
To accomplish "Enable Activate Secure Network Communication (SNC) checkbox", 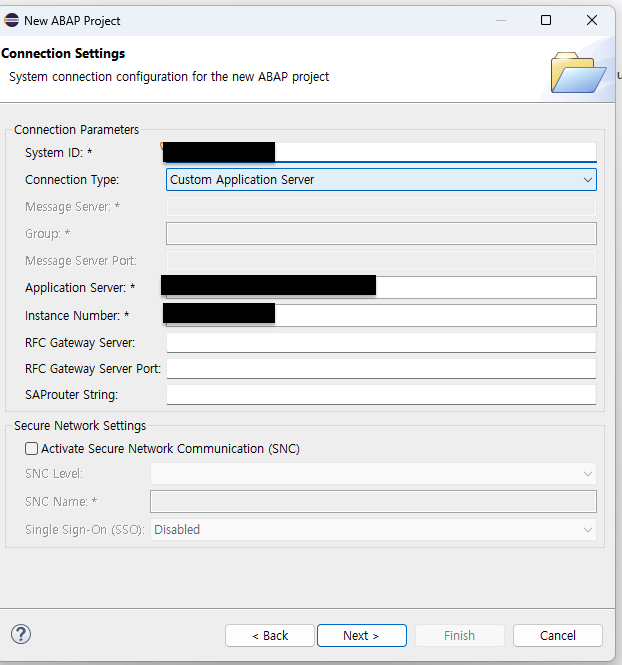I will 31,449.
